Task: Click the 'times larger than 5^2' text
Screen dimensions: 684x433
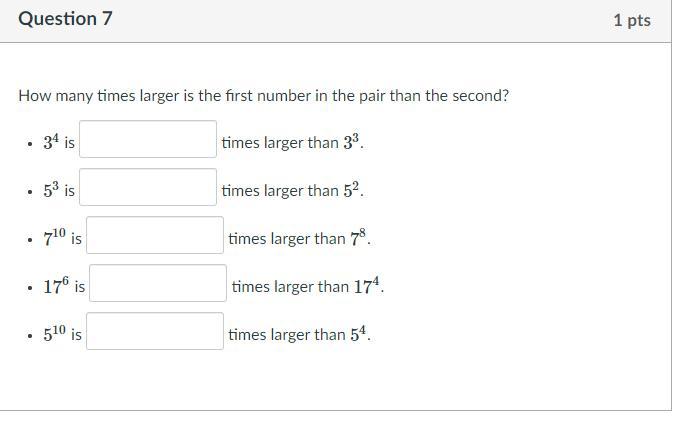Action: pos(292,190)
